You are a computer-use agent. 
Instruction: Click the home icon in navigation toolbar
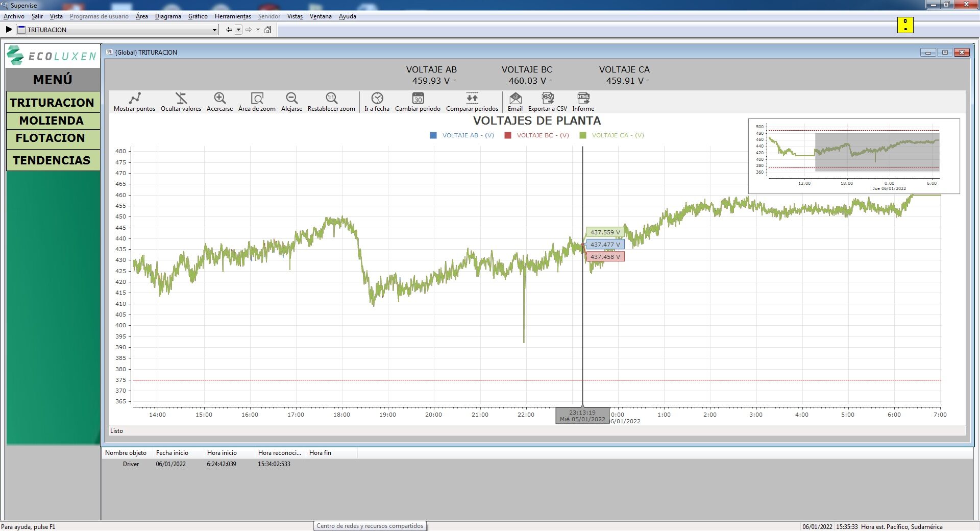click(x=267, y=30)
